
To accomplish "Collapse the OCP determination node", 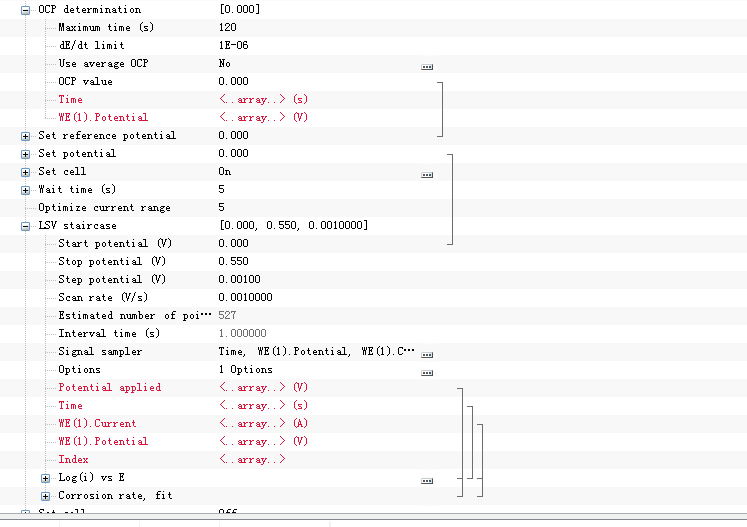I will point(25,10).
